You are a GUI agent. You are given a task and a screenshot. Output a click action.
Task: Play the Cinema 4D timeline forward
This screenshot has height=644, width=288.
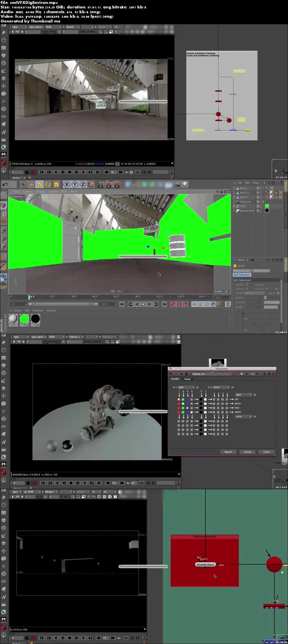[x=143, y=304]
